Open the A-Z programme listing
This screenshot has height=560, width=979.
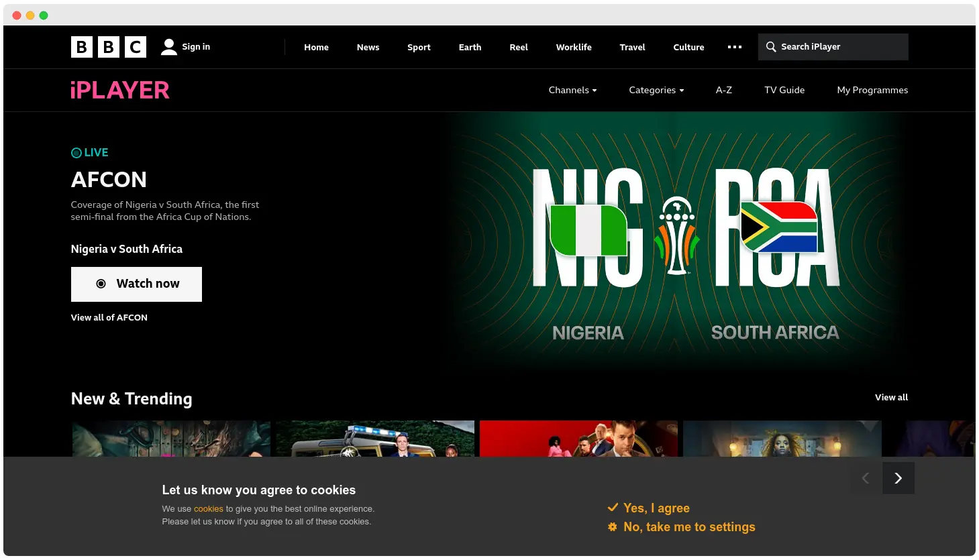(724, 90)
